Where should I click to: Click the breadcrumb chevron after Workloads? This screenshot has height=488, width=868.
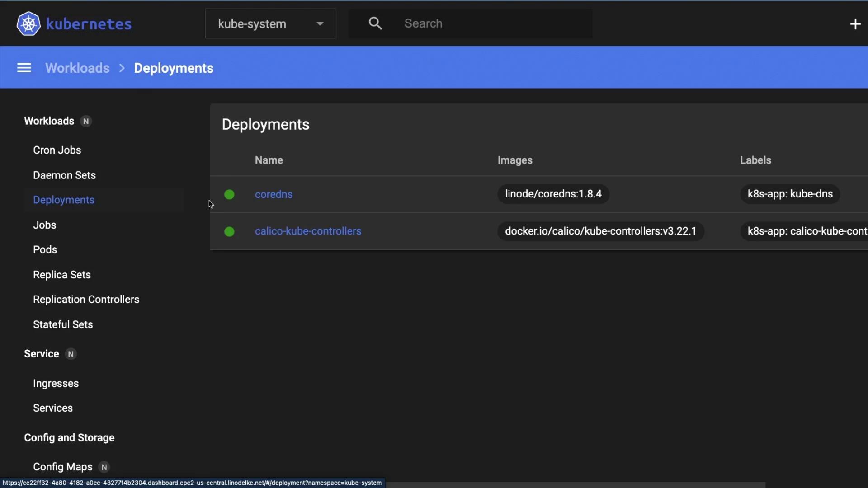pos(122,68)
